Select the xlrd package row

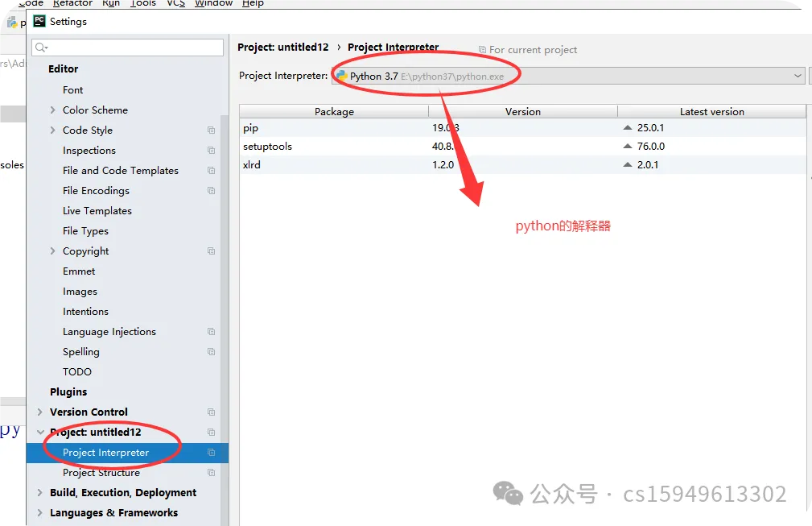(522, 165)
